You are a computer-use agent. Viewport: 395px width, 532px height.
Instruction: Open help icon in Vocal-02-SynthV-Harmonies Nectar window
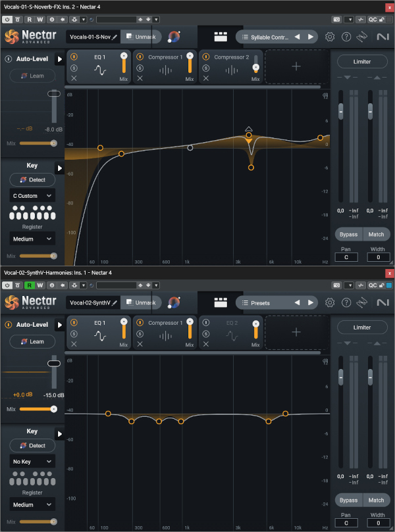coord(346,302)
